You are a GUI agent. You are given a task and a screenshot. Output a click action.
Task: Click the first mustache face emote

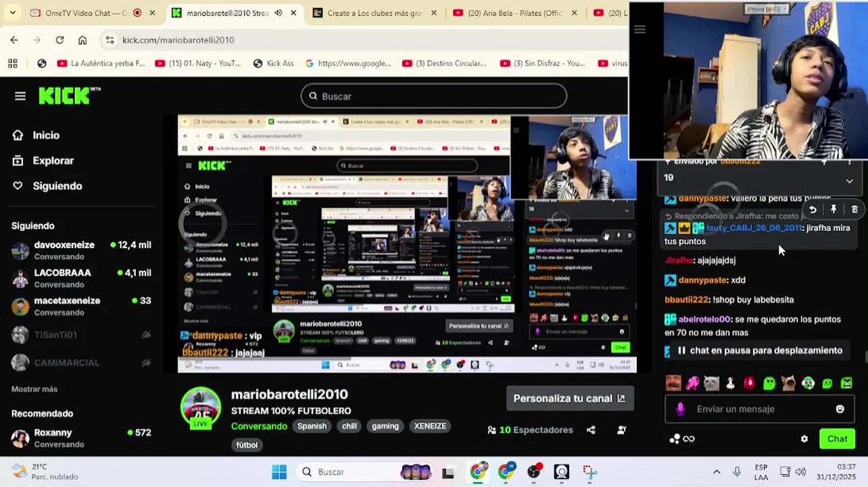[673, 384]
